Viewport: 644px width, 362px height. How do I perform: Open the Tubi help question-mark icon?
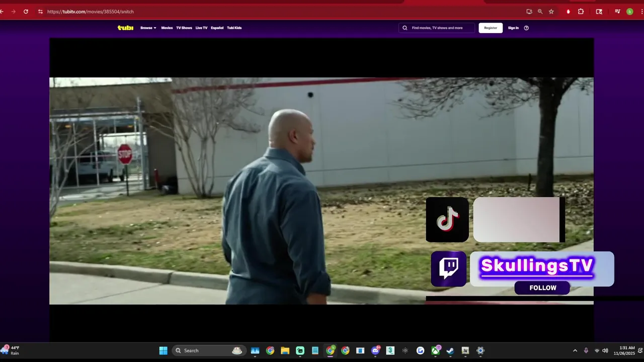(526, 28)
